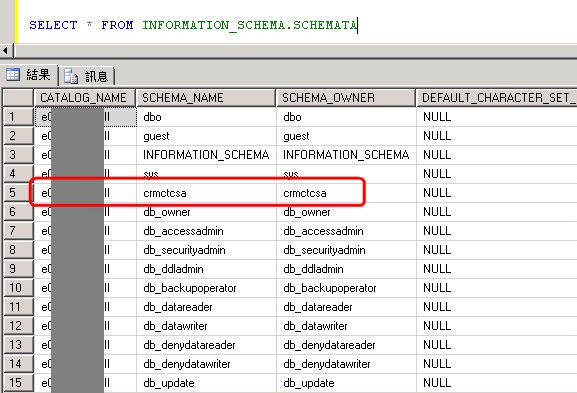Viewport: 577px width, 393px height.
Task: Click the results grid icon on 結果 tab
Action: click(x=13, y=75)
